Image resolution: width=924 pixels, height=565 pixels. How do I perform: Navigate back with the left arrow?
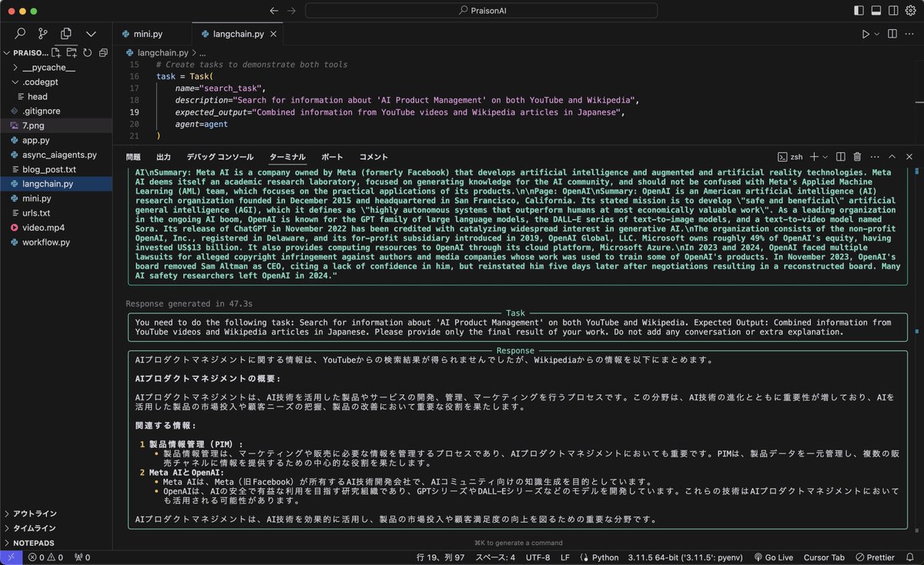point(274,11)
